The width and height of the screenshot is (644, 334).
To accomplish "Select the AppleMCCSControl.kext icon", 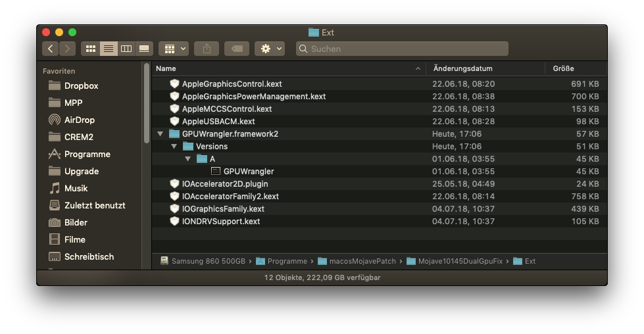I will [x=174, y=108].
